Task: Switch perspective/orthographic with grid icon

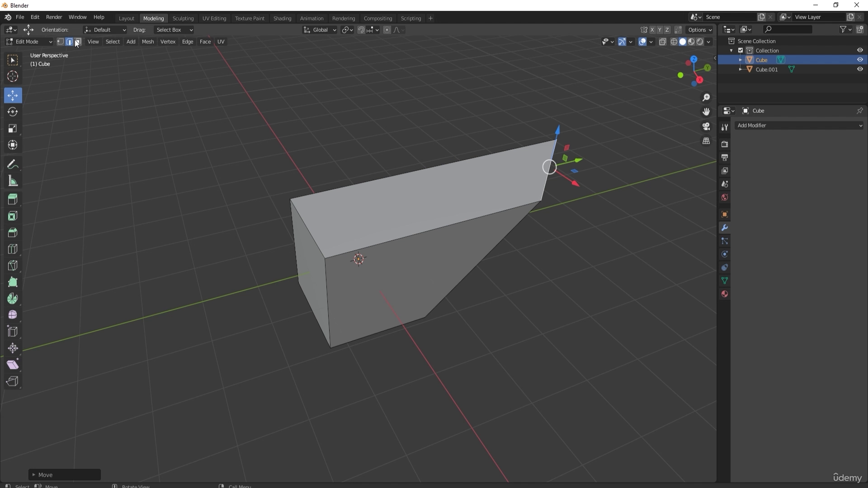Action: (x=706, y=141)
